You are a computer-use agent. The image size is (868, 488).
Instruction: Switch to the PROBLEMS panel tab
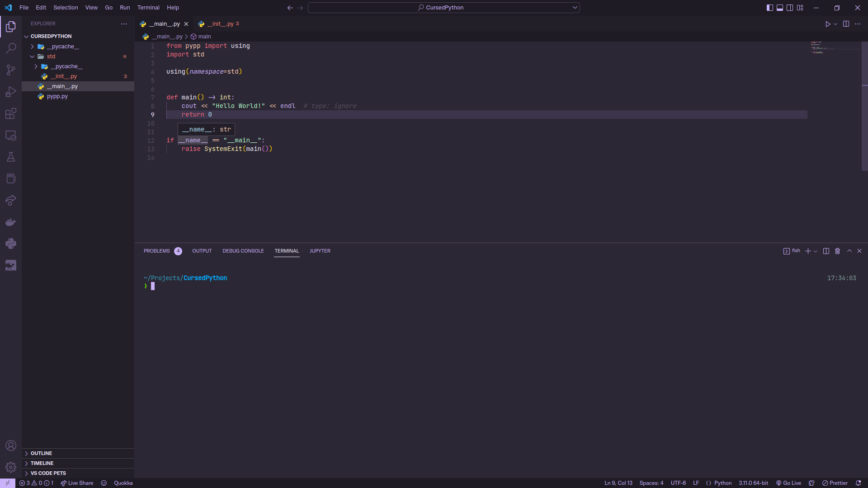coord(163,251)
